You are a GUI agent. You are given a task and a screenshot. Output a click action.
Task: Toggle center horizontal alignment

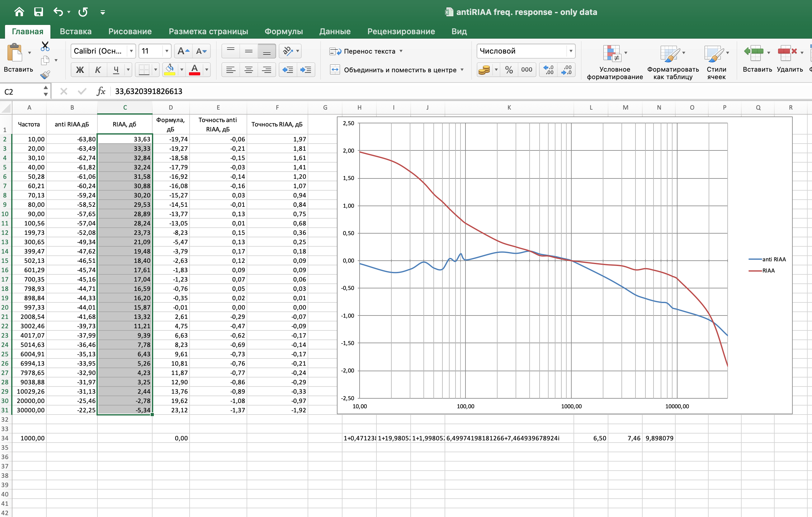[x=249, y=70]
